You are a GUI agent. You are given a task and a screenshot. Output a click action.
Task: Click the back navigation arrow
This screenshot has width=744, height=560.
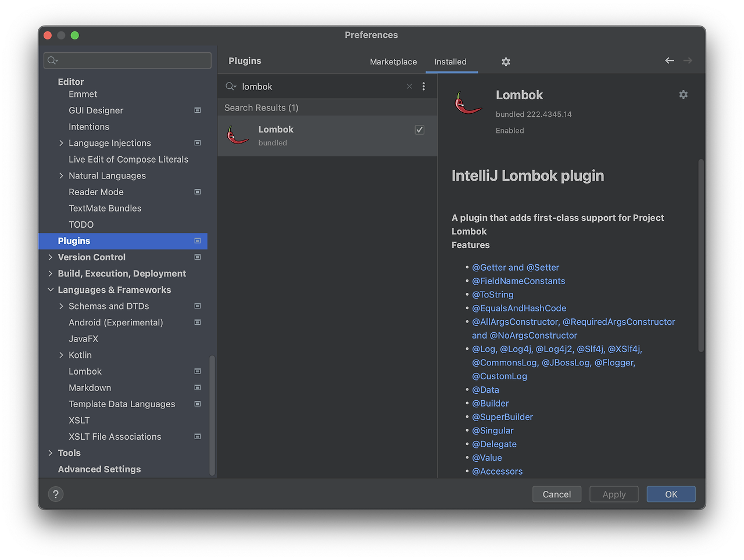point(670,60)
